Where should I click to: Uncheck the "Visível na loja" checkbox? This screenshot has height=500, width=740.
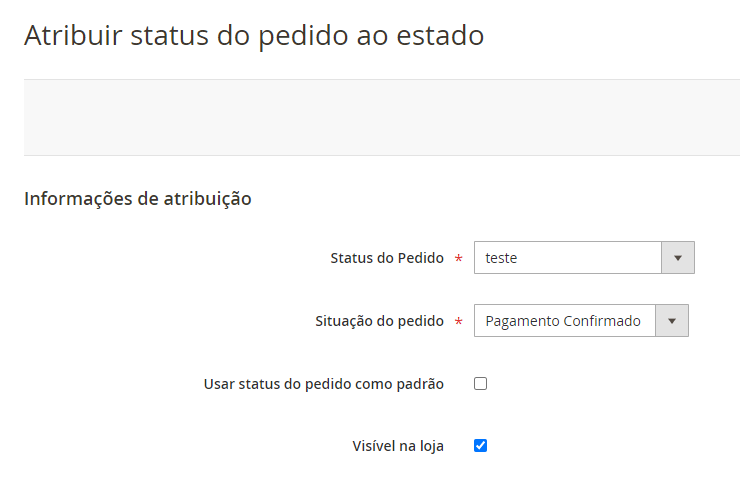click(x=480, y=445)
